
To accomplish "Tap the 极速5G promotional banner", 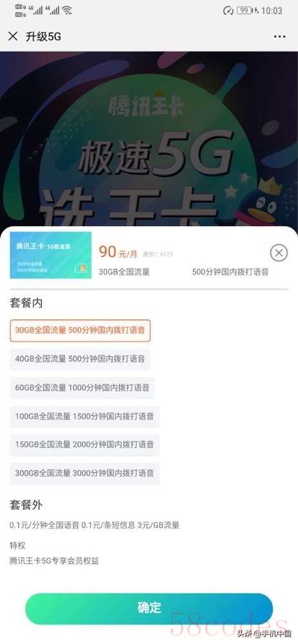I will 149,139.
